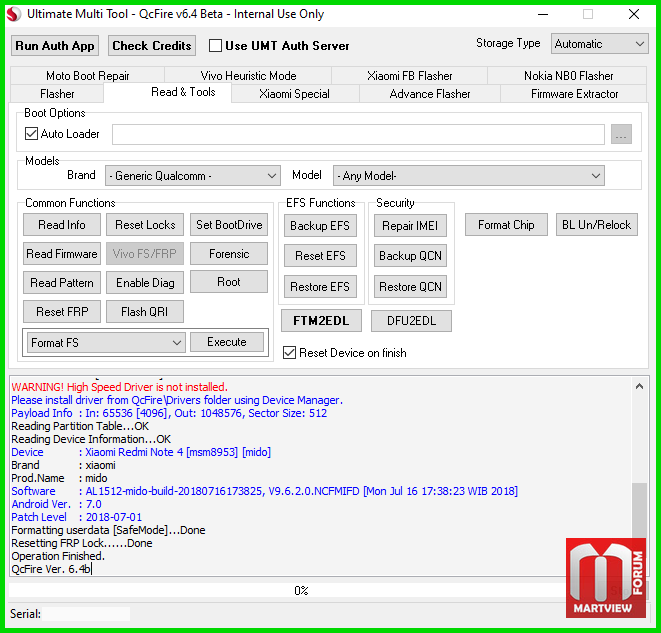Run the Repair IMEI function
This screenshot has width=661, height=633.
pos(410,226)
